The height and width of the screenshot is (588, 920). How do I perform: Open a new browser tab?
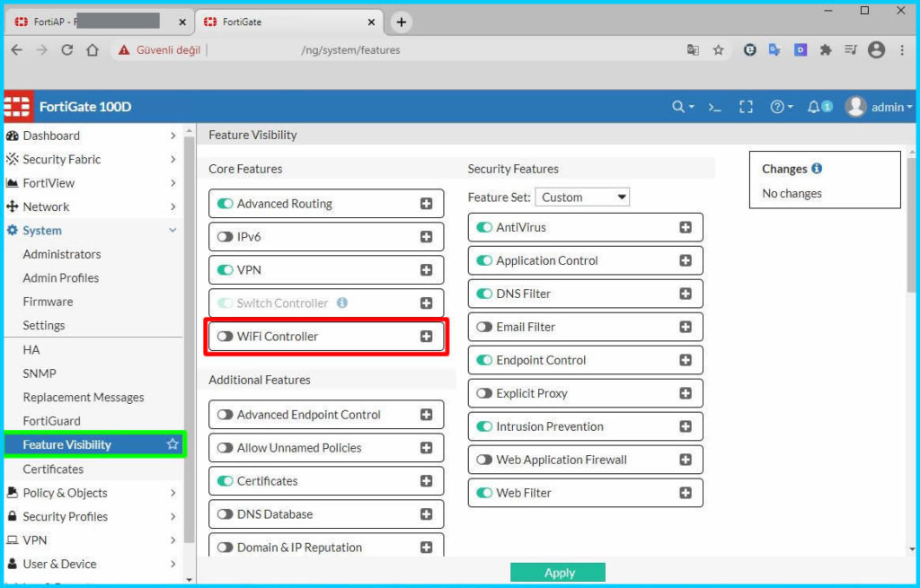[402, 22]
